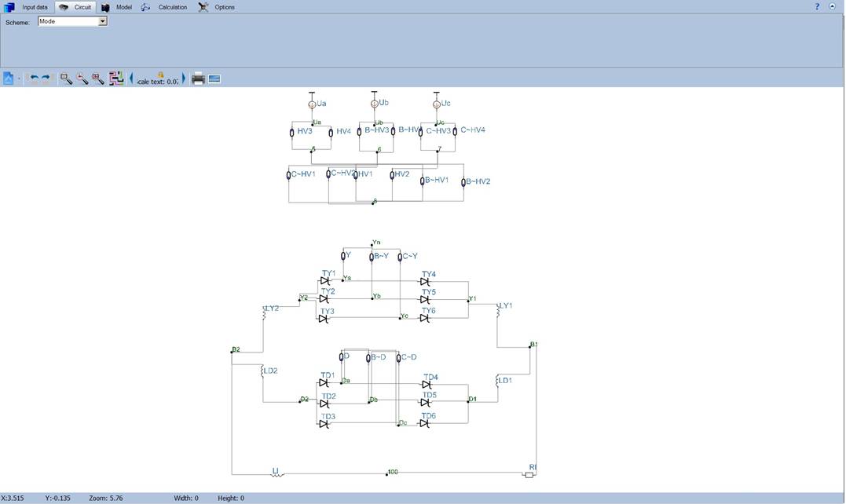
Task: Select inductor LD2 symbol
Action: click(x=262, y=371)
